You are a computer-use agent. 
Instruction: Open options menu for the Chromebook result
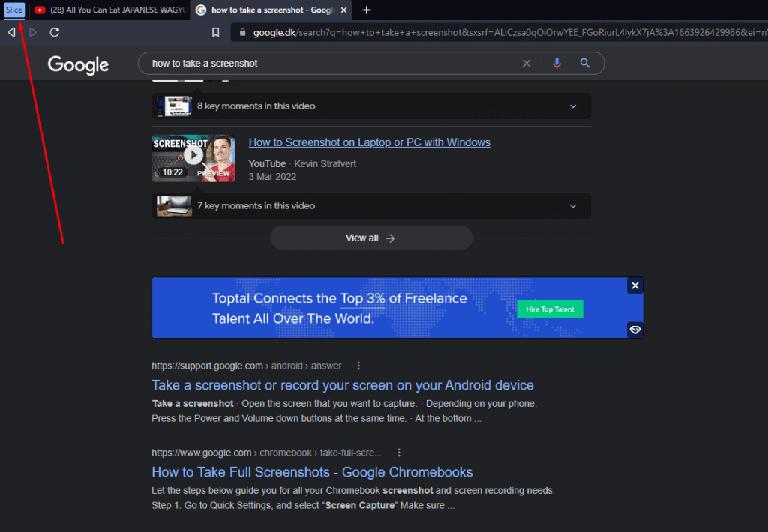click(399, 453)
